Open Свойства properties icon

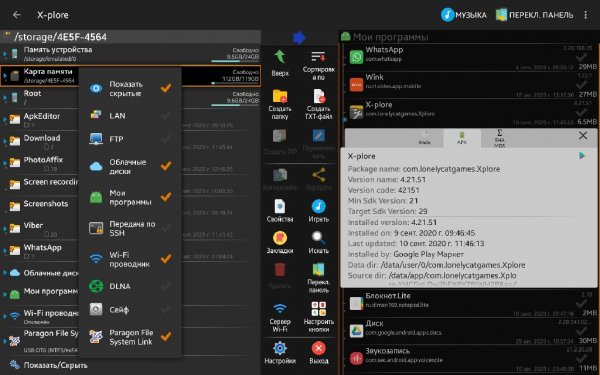pyautogui.click(x=280, y=206)
